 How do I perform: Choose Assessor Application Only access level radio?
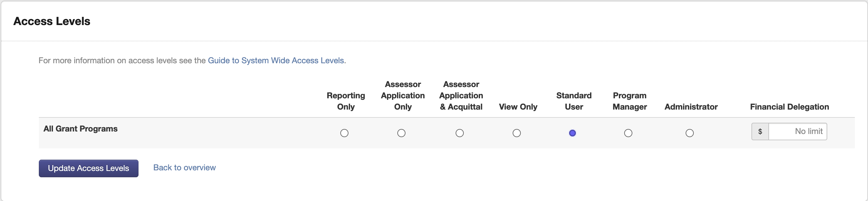(401, 133)
